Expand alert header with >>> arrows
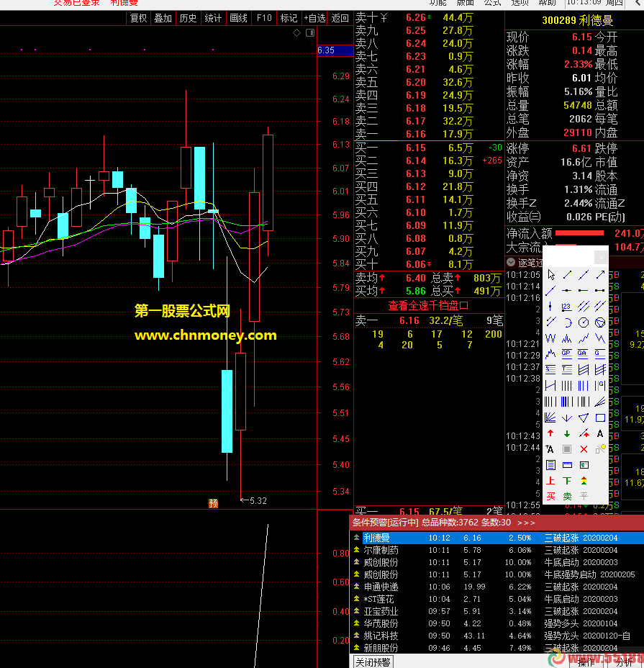Image resolution: width=644 pixels, height=668 pixels. [526, 523]
